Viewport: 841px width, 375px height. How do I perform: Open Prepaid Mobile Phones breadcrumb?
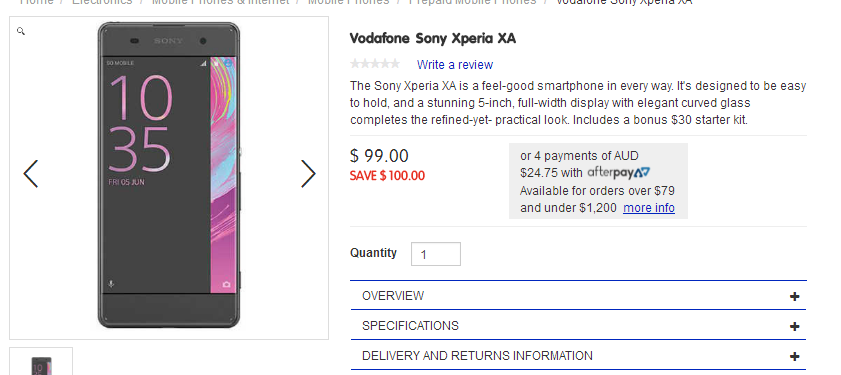472,2
